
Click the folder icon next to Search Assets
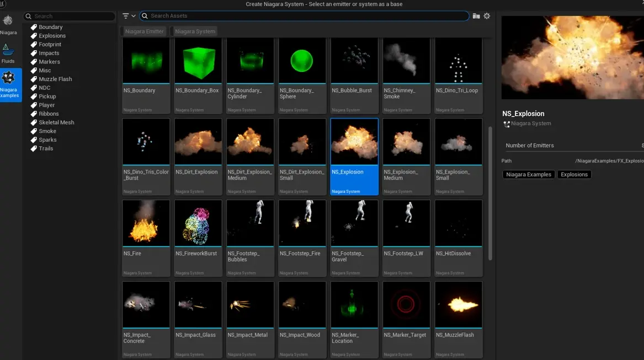click(476, 16)
